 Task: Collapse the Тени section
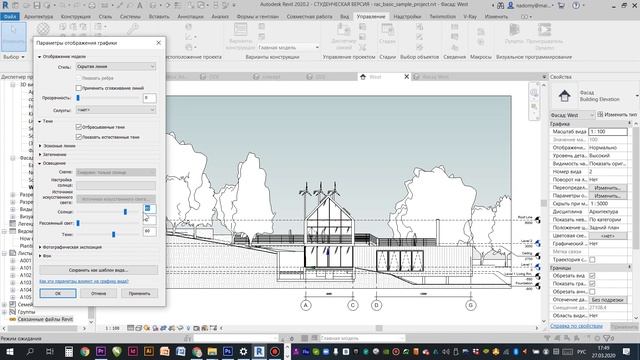pyautogui.click(x=40, y=121)
